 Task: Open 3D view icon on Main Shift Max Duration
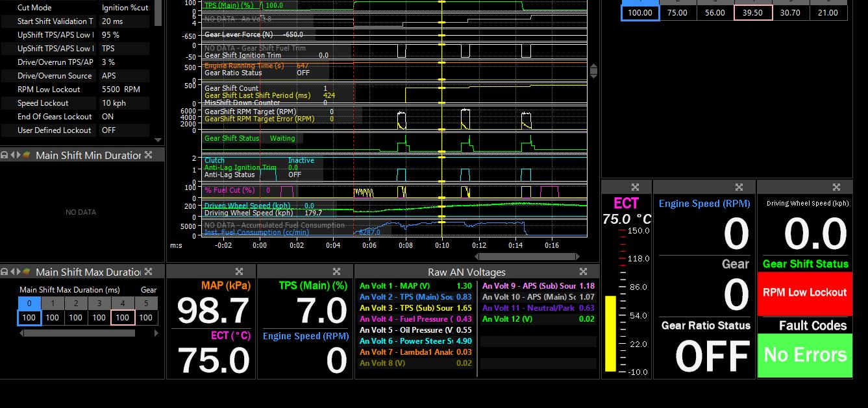click(x=27, y=272)
